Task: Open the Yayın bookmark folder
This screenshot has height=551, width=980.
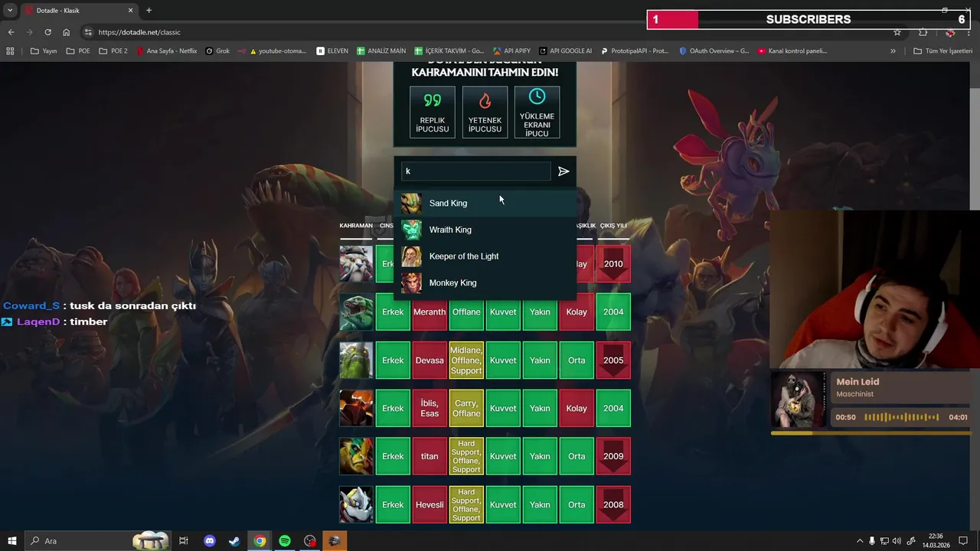Action: (44, 51)
